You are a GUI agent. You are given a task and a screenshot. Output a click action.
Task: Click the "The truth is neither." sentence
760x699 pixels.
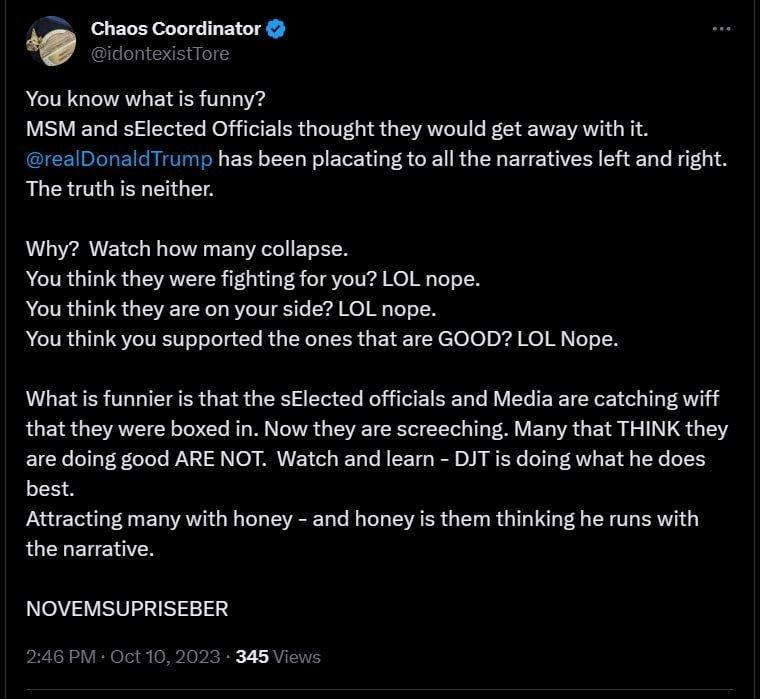119,190
